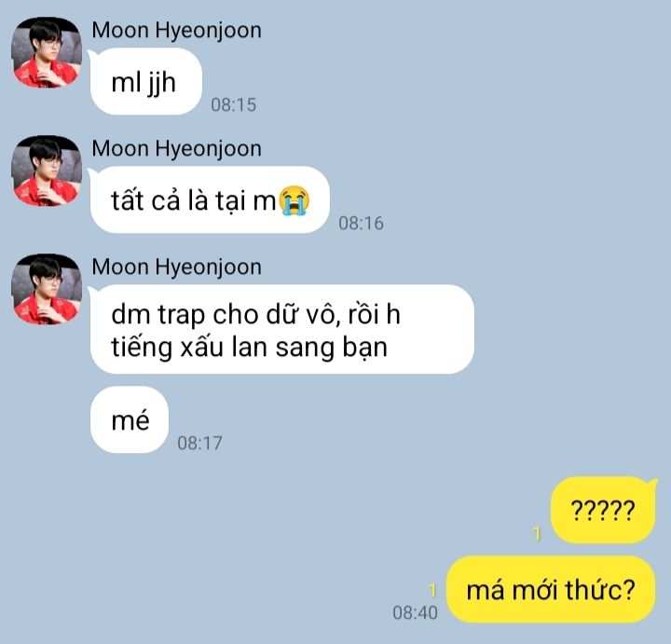Click the 08:15 timestamp
The image size is (671, 644).
(x=234, y=104)
